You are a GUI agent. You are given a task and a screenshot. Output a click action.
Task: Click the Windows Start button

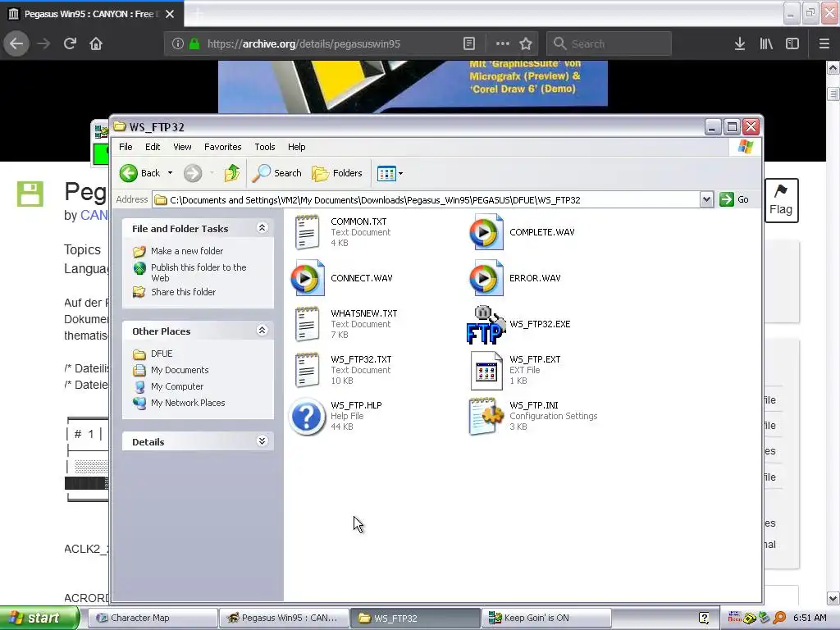(x=39, y=618)
